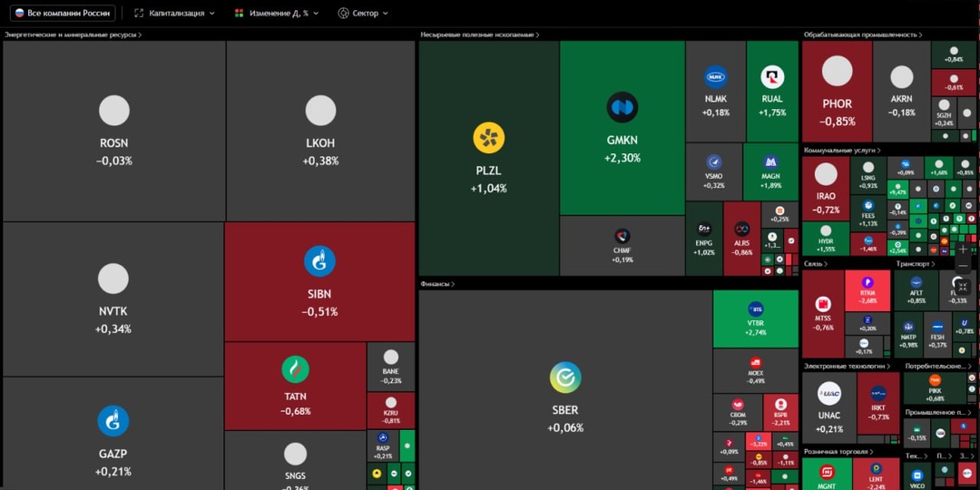Click the MTSS MTS logo
Image resolution: width=980 pixels, height=490 pixels.
coord(823,304)
